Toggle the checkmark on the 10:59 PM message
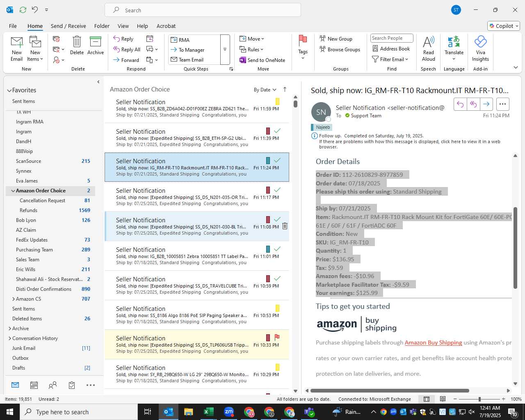This screenshot has width=525, height=420. (x=277, y=278)
